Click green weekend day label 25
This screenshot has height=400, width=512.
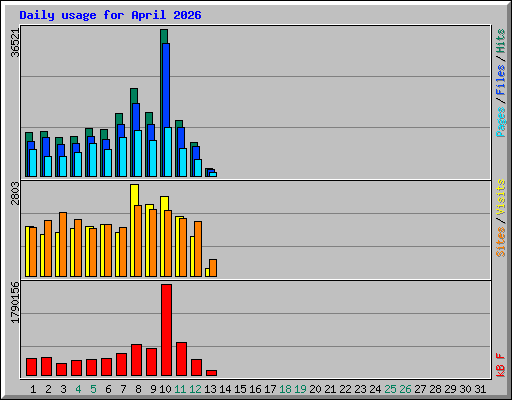click(390, 389)
